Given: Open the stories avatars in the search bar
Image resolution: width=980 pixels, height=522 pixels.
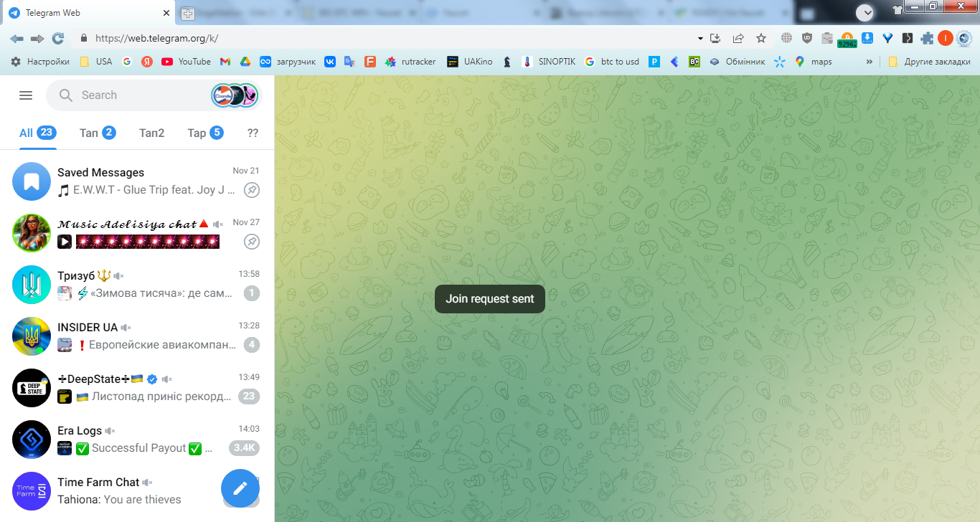Looking at the screenshot, I should 235,95.
